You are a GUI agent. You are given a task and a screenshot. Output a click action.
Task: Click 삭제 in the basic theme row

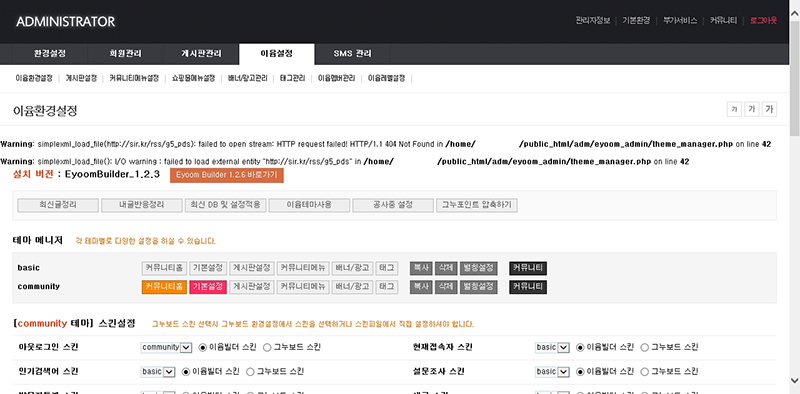pyautogui.click(x=446, y=268)
